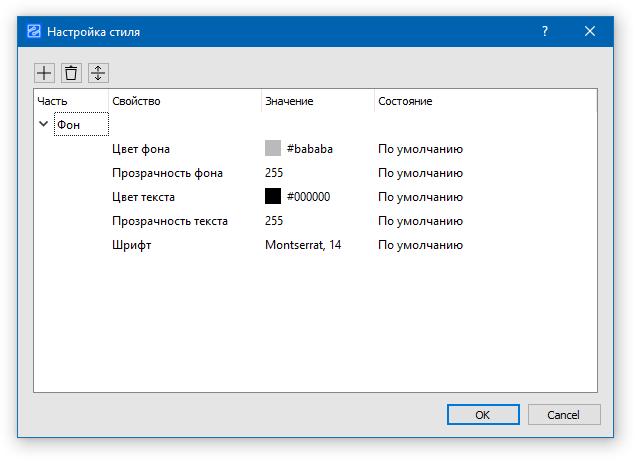Viewport: 635px width, 460px height.
Task: Click the trash delete icon
Action: [71, 73]
